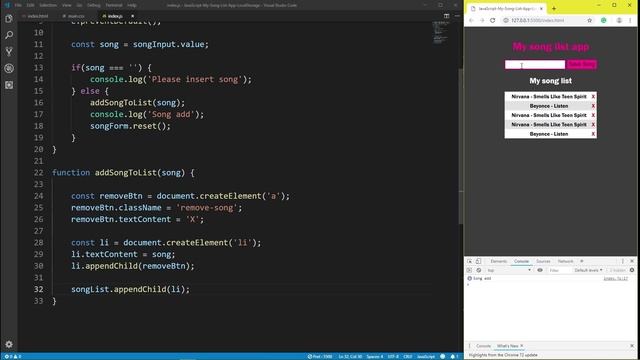Click the code minimap

(440, 33)
